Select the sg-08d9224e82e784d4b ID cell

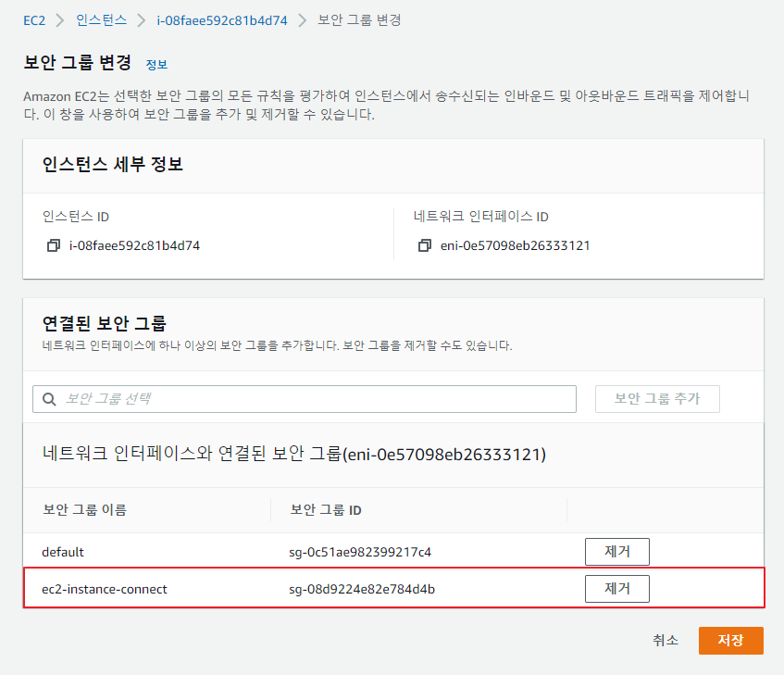point(362,590)
